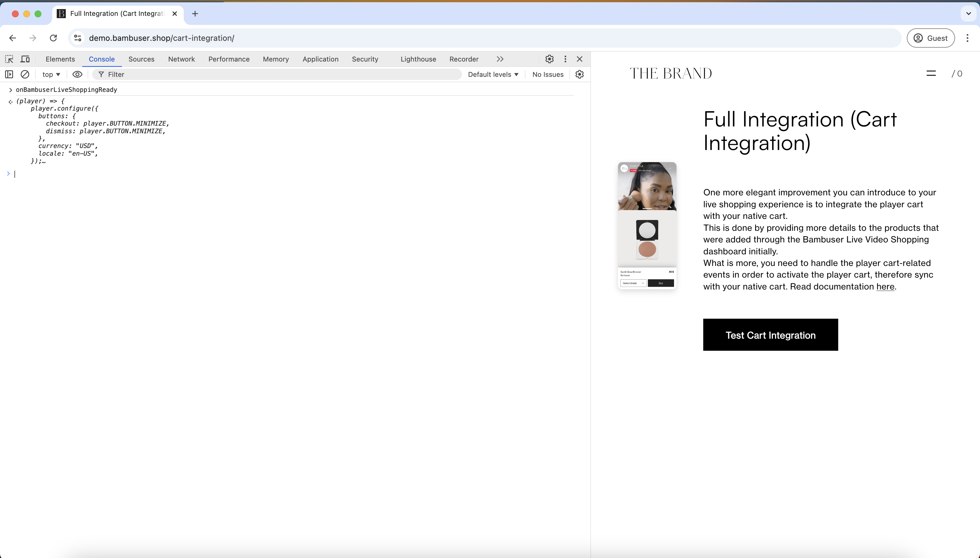Open DevTools customize three-dot menu
The width and height of the screenshot is (980, 558).
[565, 59]
